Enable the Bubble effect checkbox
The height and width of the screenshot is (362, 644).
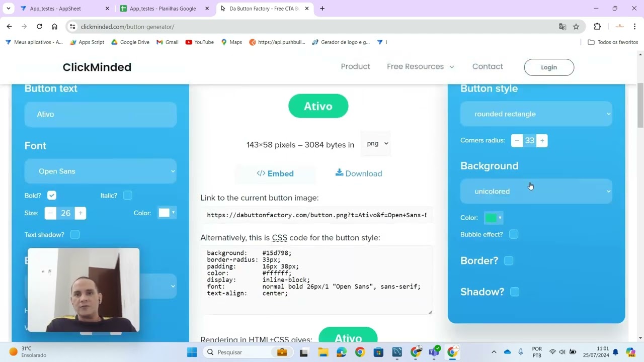pyautogui.click(x=514, y=234)
